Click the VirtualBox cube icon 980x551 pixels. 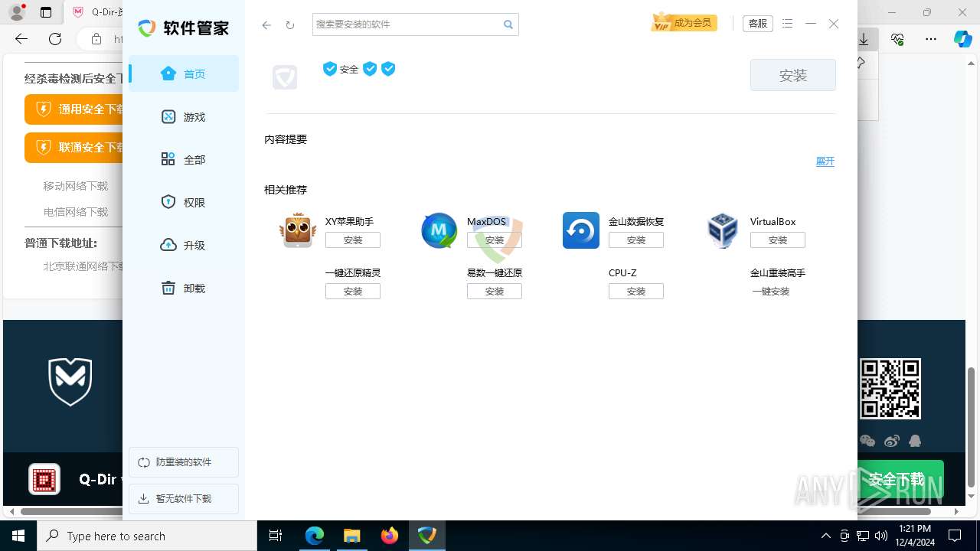[723, 230]
